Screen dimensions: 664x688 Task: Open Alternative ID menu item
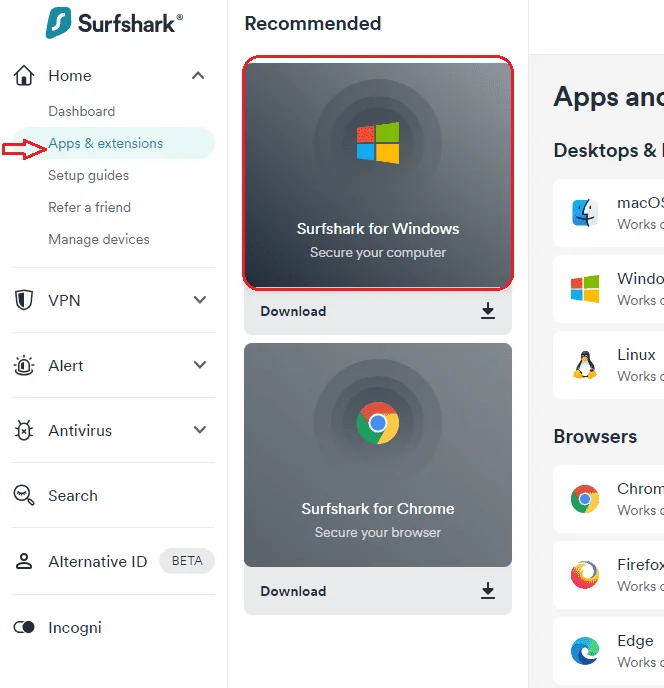97,561
